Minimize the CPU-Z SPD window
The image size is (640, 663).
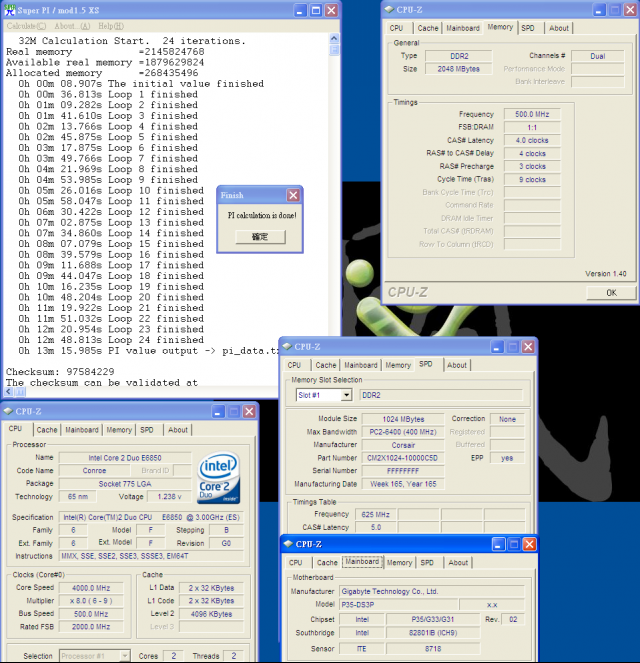coord(497,347)
